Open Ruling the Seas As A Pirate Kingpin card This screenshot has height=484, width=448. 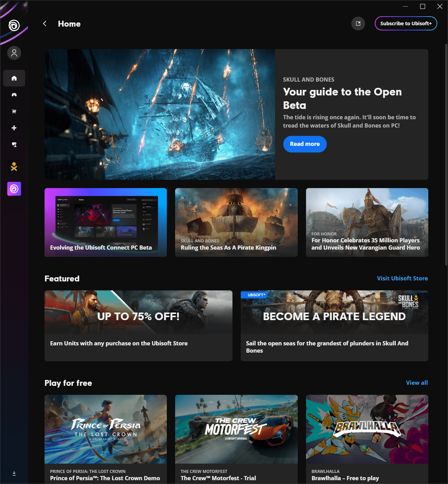pos(236,222)
